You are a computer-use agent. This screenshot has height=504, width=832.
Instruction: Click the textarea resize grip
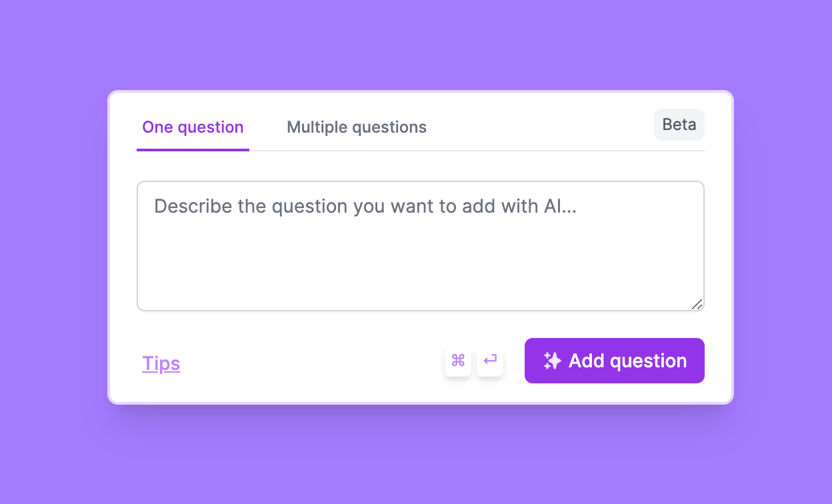click(x=697, y=305)
